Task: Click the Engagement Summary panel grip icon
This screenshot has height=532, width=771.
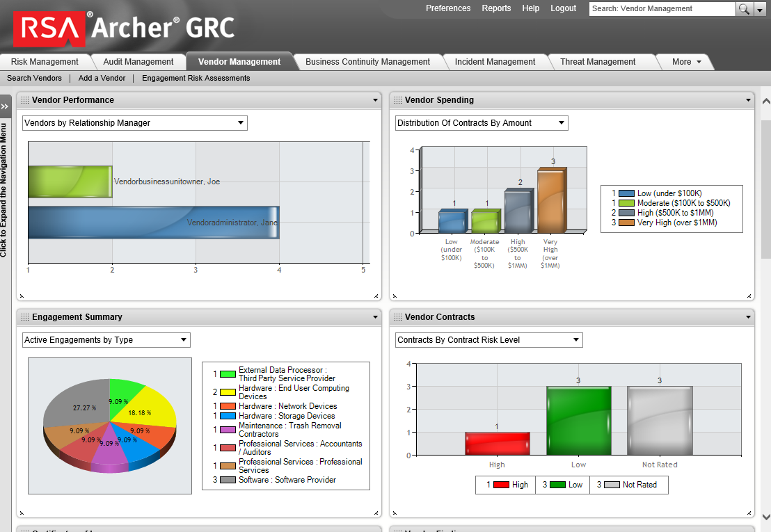Action: pyautogui.click(x=24, y=317)
